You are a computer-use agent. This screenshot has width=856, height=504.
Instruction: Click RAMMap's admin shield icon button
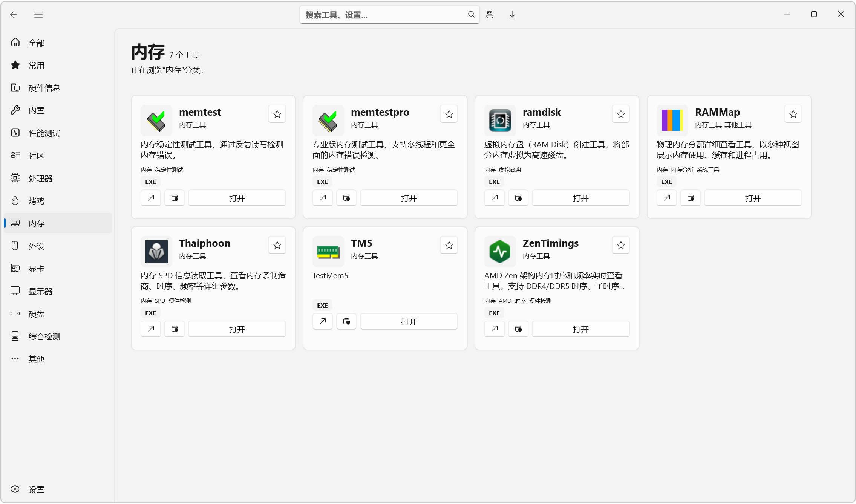pos(691,198)
